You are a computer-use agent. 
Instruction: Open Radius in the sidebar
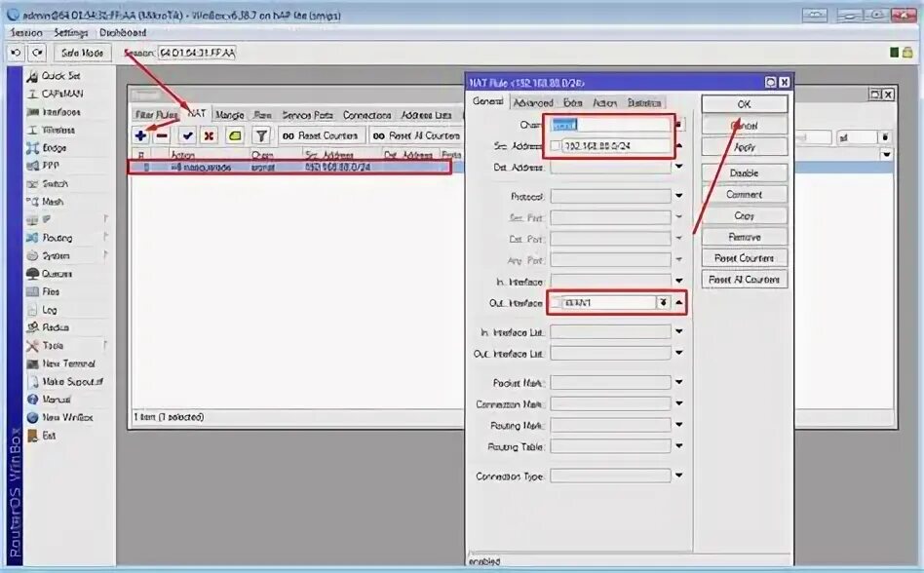coord(56,327)
